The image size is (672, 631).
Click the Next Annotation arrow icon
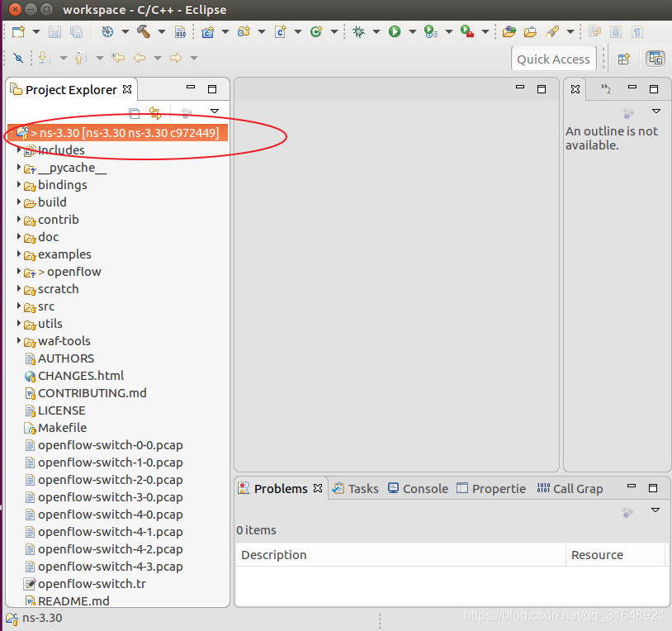(44, 58)
